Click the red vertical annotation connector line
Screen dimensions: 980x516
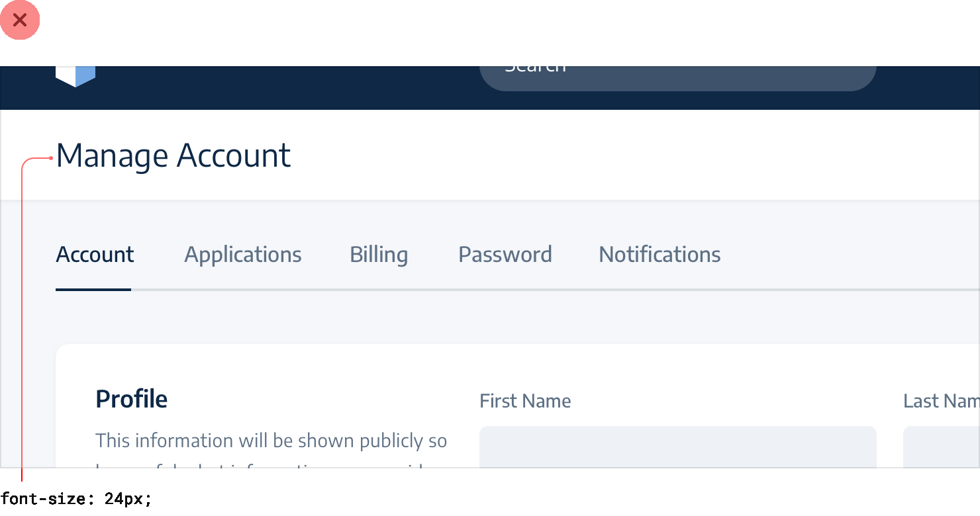tap(22, 331)
